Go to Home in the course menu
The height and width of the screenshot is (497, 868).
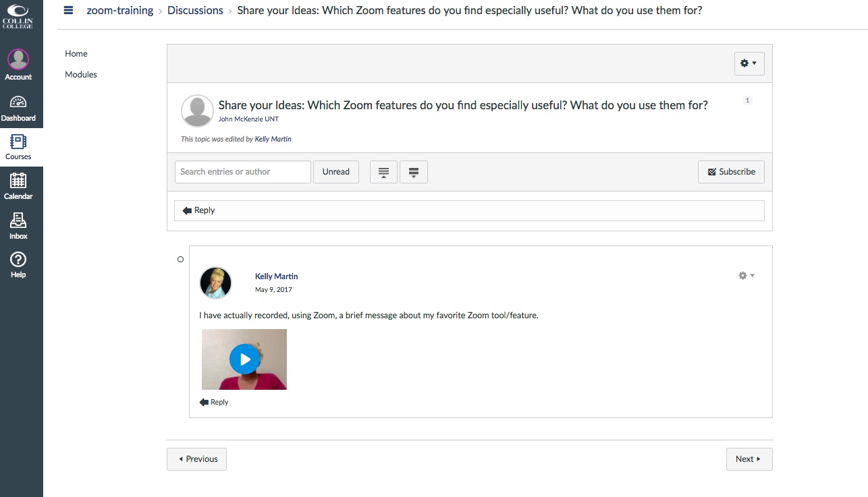[x=76, y=54]
